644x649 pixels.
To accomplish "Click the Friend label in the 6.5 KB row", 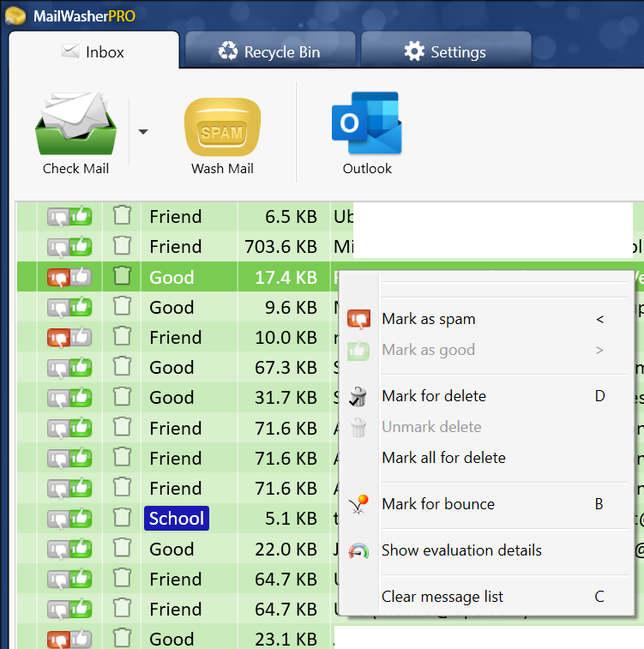I will 176,216.
